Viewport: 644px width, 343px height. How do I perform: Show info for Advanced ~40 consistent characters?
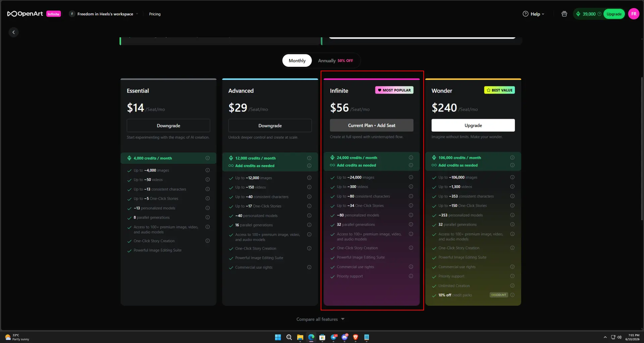point(309,197)
